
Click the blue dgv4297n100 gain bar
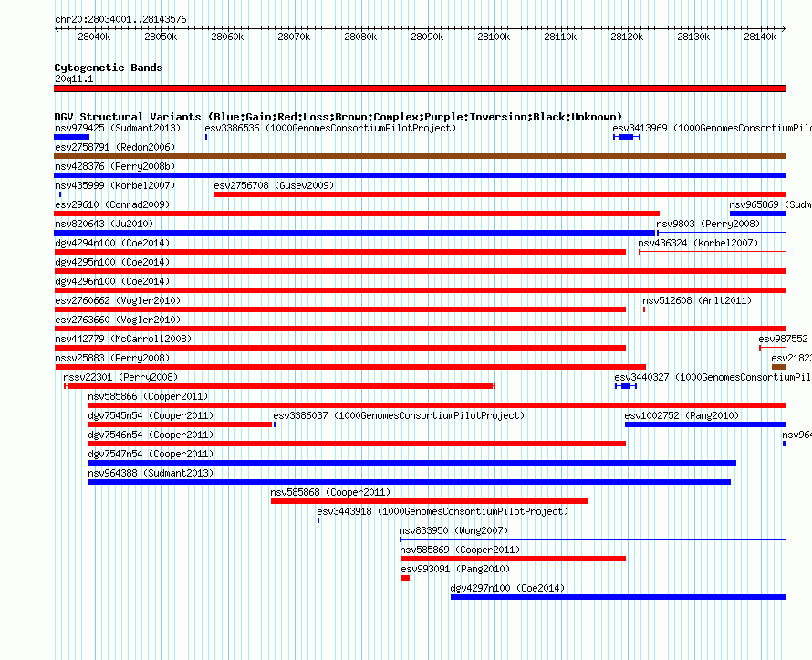point(619,597)
